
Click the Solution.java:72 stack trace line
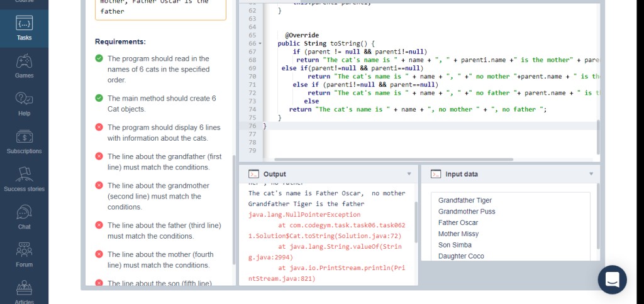(x=325, y=236)
